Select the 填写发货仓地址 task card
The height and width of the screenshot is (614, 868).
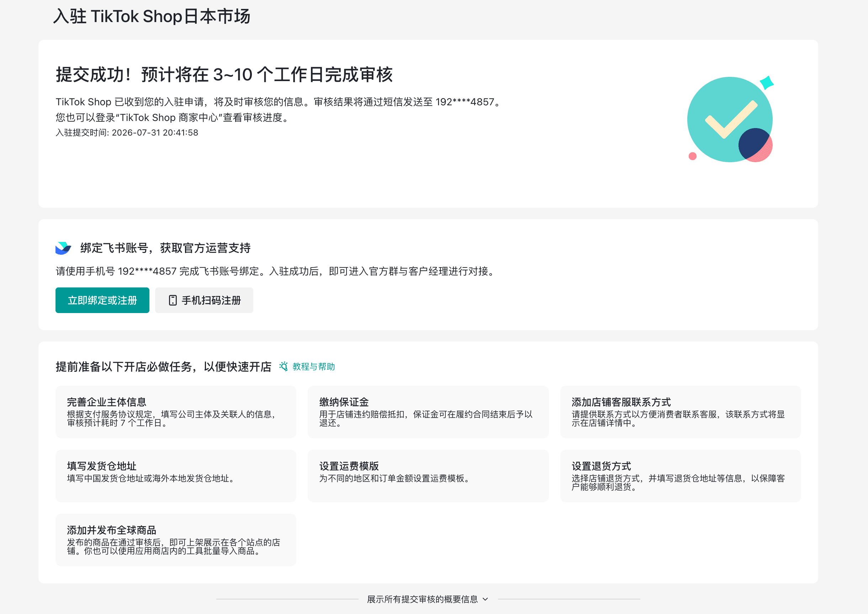coord(176,476)
